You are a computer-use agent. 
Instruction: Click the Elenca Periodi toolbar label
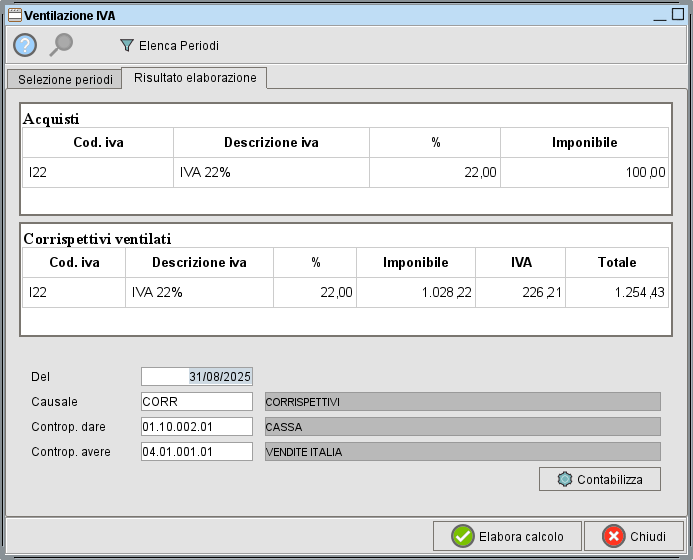[179, 46]
